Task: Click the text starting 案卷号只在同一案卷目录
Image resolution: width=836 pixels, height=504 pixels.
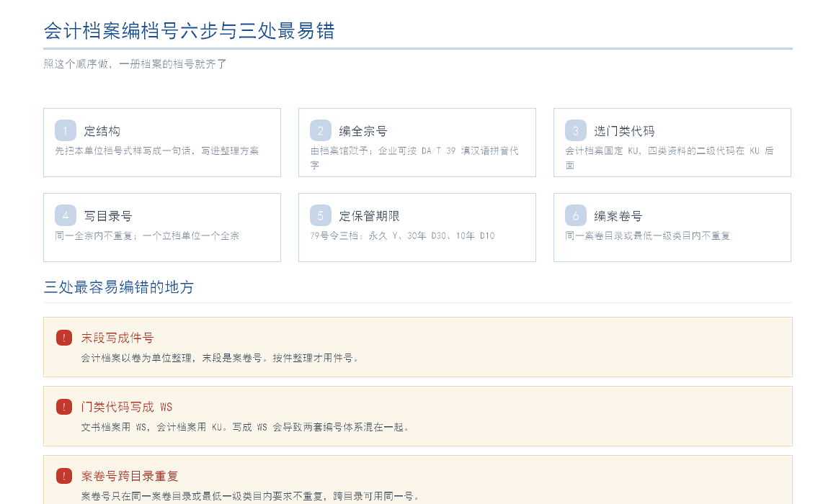Action: click(249, 496)
